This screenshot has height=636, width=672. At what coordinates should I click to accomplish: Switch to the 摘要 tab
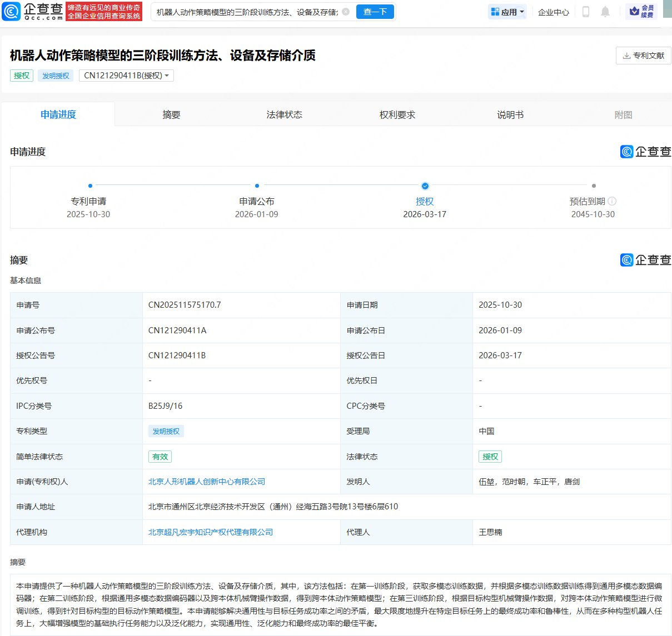171,114
